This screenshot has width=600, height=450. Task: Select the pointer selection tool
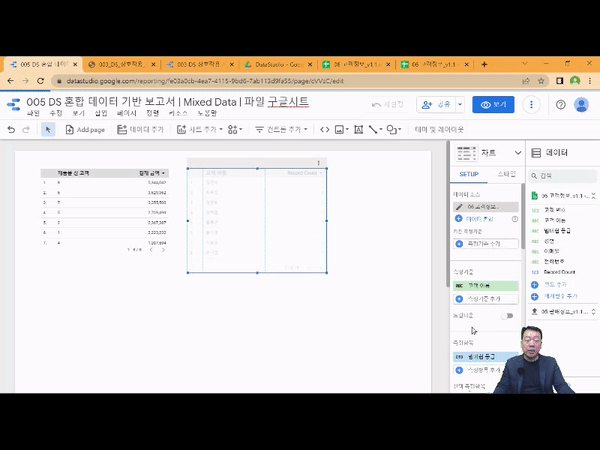[x=48, y=129]
